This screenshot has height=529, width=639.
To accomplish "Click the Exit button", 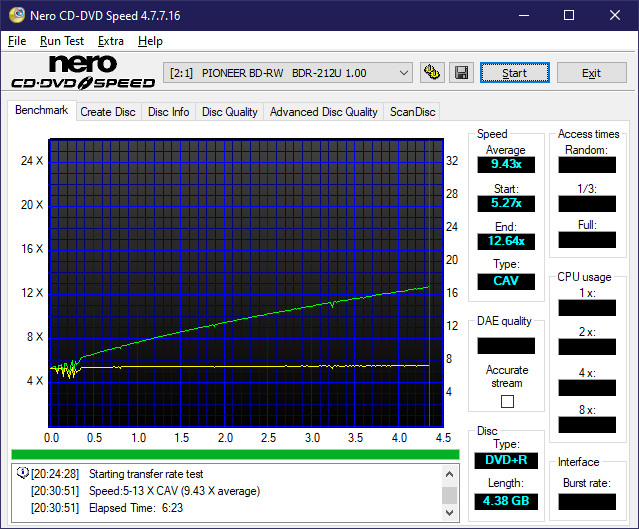I will click(591, 73).
